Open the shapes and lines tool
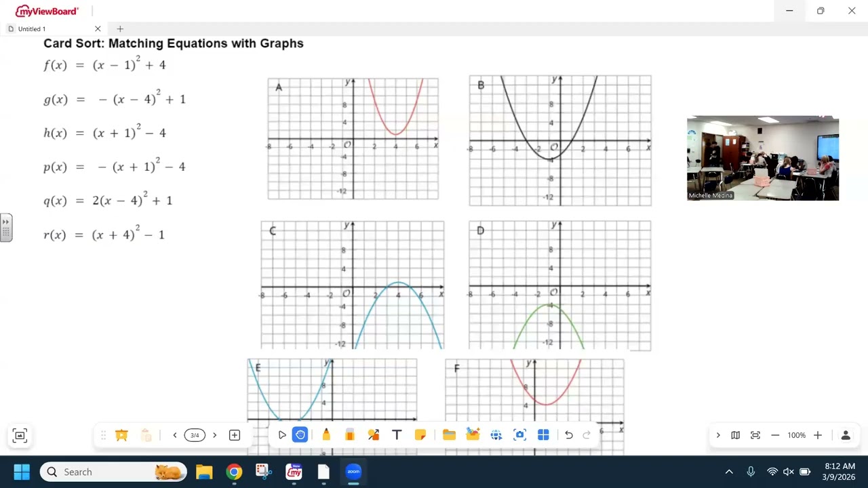Viewport: 868px width, 488px height. coord(374,435)
